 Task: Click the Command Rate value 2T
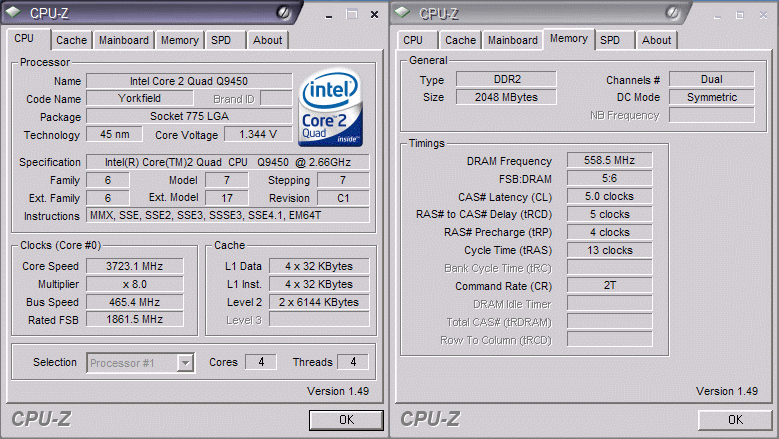(x=610, y=286)
